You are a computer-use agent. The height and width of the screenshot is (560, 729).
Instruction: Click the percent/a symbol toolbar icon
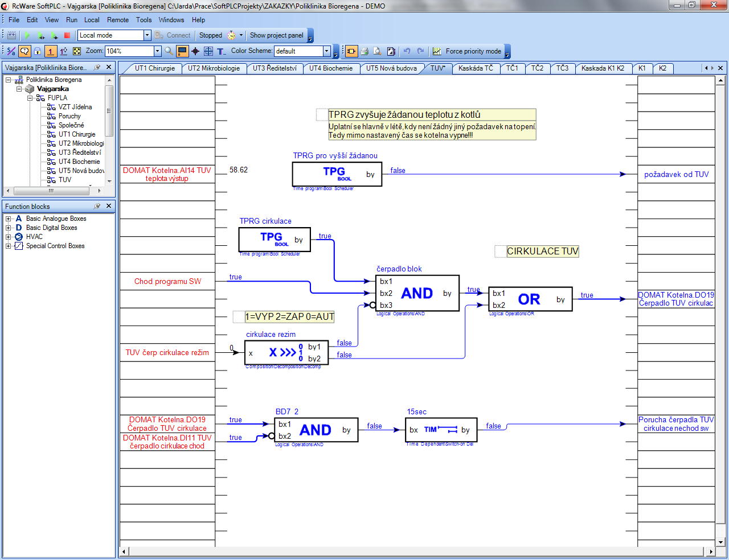[x=11, y=51]
